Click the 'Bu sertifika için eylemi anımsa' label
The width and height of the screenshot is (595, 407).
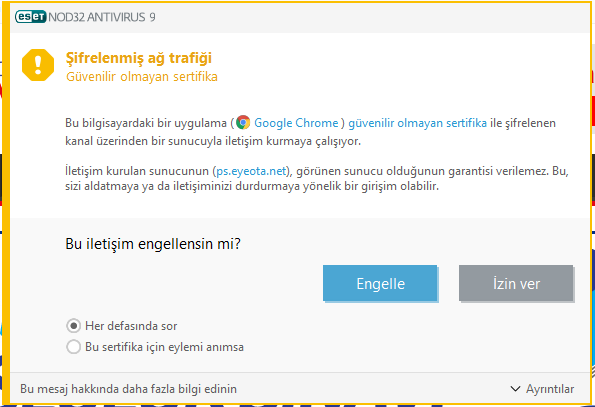coord(164,347)
